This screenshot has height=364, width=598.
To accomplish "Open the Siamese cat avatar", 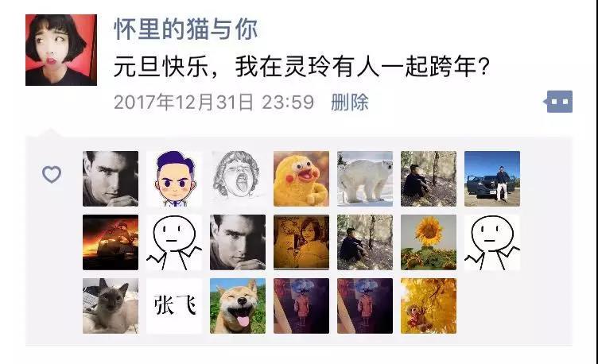I will click(111, 306).
